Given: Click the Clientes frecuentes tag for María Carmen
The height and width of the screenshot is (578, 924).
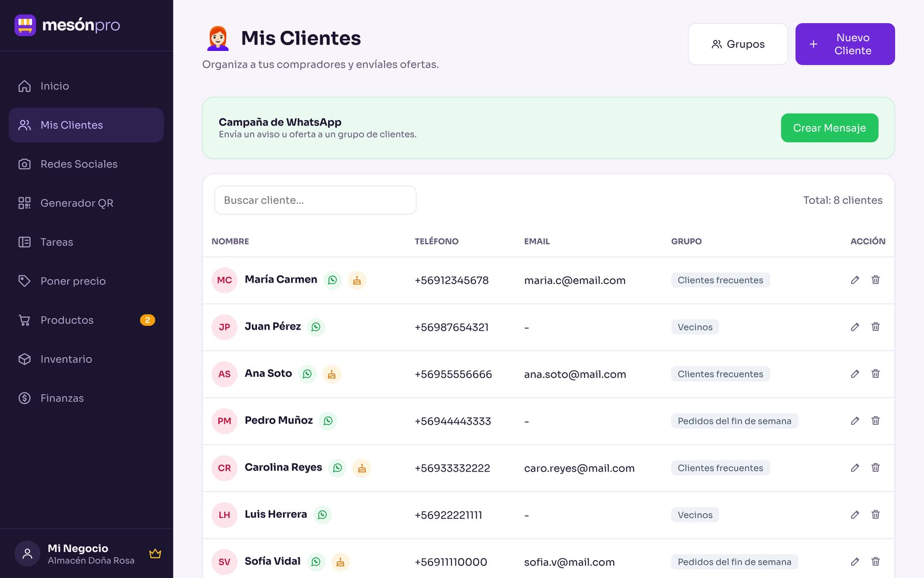Looking at the screenshot, I should tap(720, 280).
